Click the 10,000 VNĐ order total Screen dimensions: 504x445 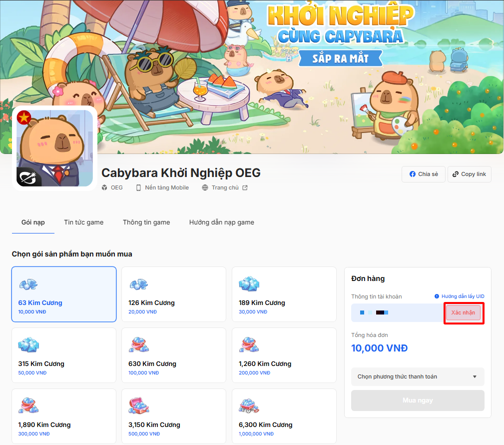(x=379, y=348)
